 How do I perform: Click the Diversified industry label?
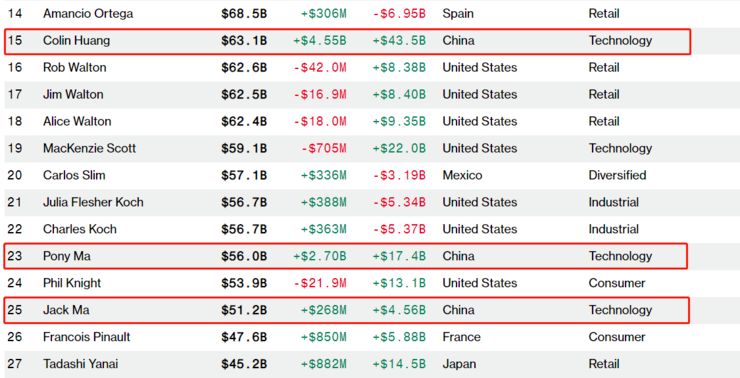617,175
